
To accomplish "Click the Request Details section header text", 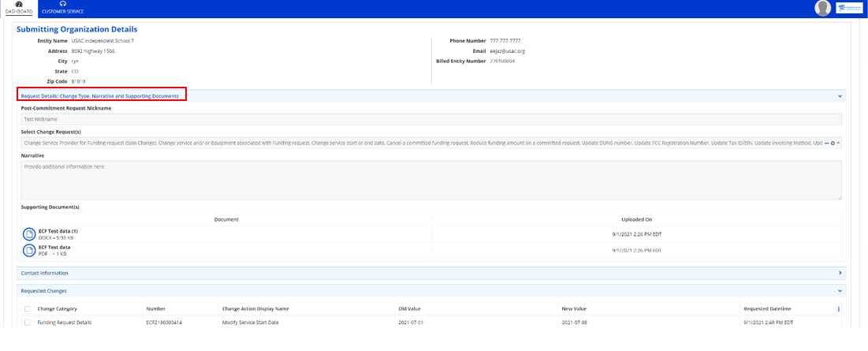I will (99, 96).
